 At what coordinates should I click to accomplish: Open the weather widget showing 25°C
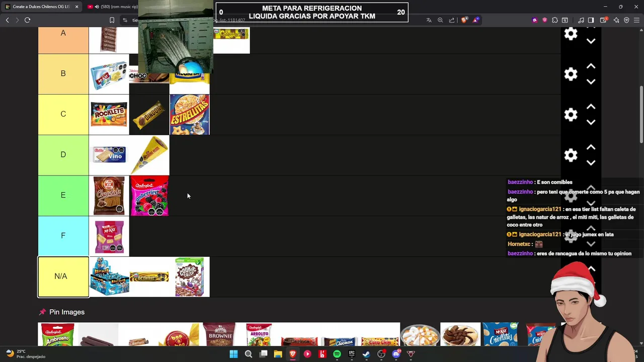pos(25,354)
